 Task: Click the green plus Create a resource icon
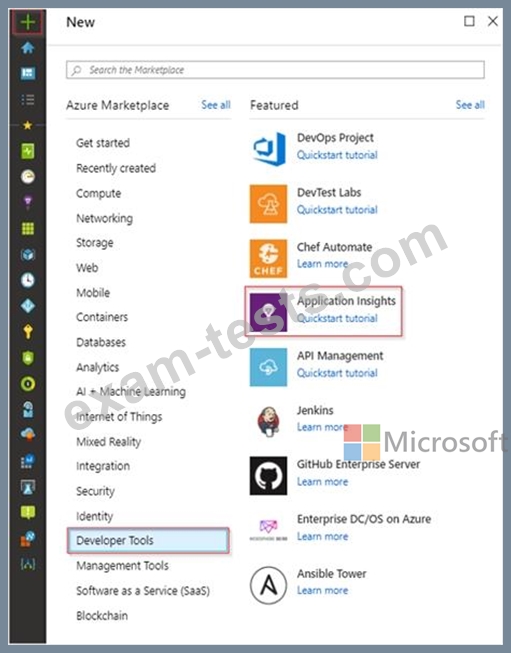pyautogui.click(x=27, y=22)
